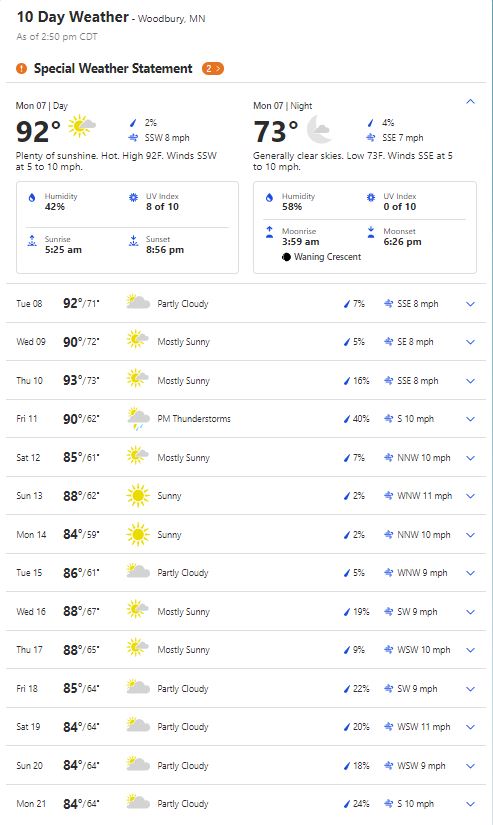Screen dimensions: 493x825
Task: Click the moon icon for Mon 07 Night
Action: coord(318,129)
